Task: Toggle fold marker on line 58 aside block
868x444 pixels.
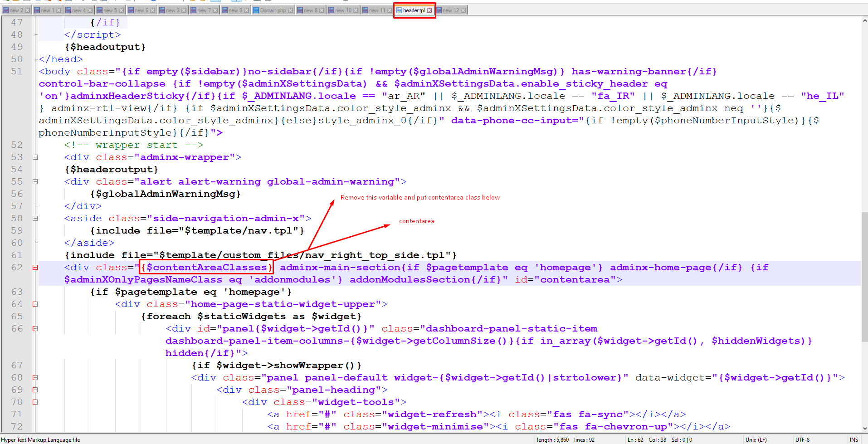Action: tap(35, 219)
